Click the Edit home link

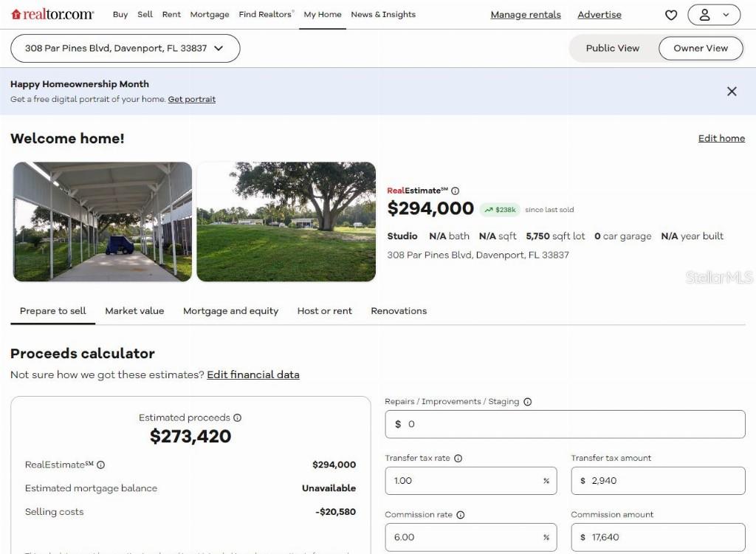721,138
